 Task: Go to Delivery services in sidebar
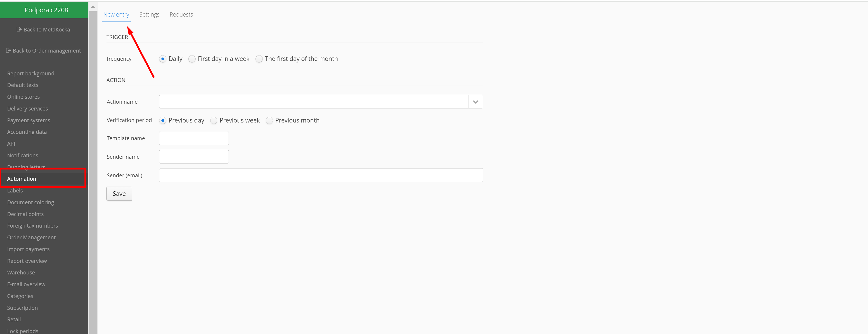point(28,108)
